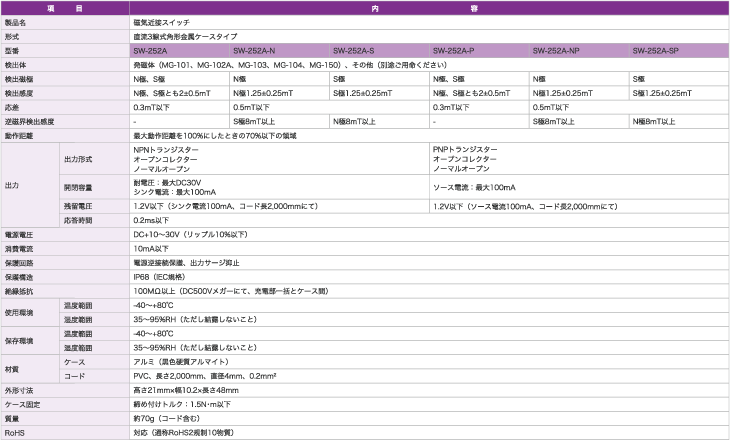Click the 動作距離 row label
This screenshot has height=440, width=730.
pos(19,135)
